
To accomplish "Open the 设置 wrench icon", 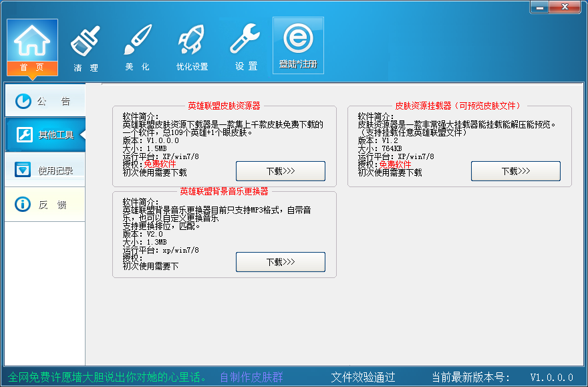I will tap(246, 47).
